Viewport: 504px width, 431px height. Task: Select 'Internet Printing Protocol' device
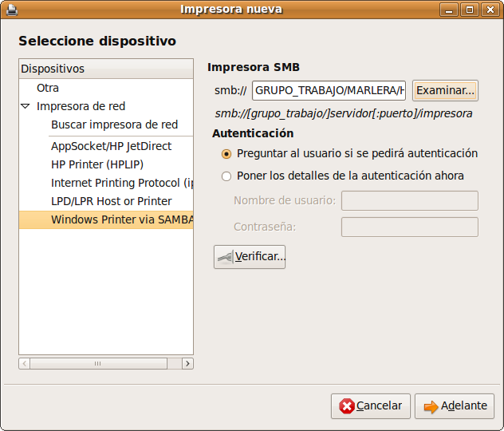121,183
